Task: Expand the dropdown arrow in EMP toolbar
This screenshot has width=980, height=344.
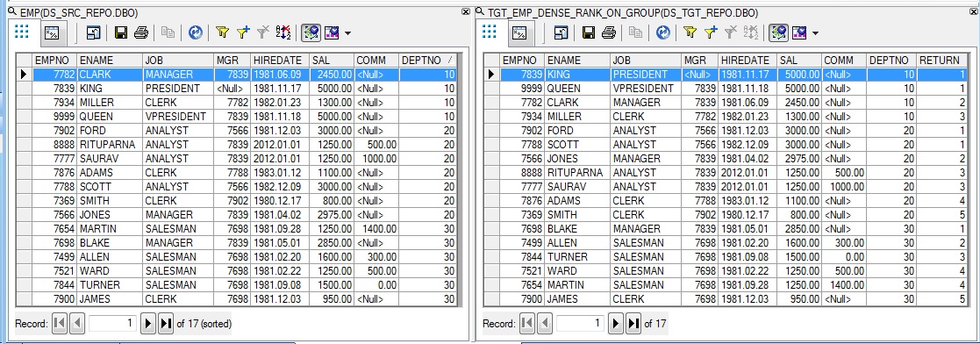Action: (x=347, y=33)
